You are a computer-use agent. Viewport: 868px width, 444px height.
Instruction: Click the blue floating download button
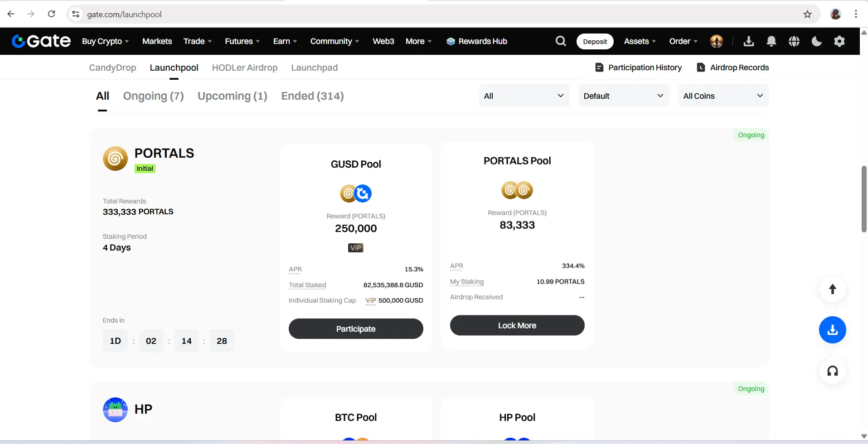click(833, 330)
